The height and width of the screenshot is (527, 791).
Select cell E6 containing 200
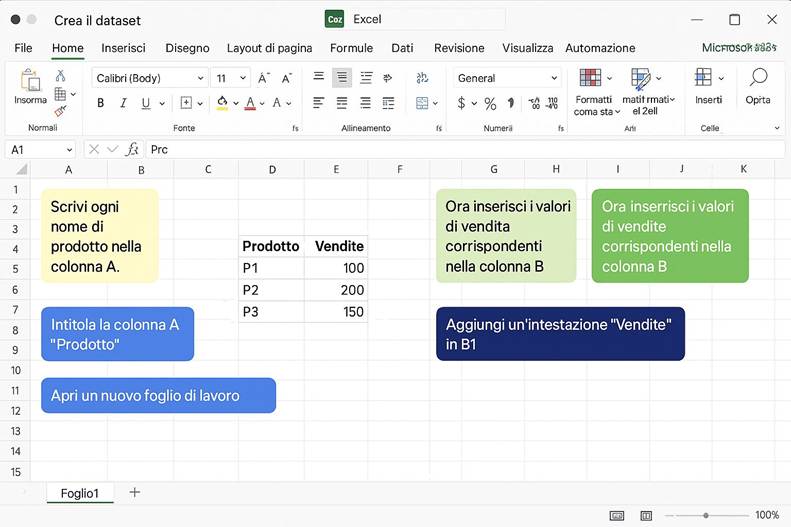pos(336,290)
